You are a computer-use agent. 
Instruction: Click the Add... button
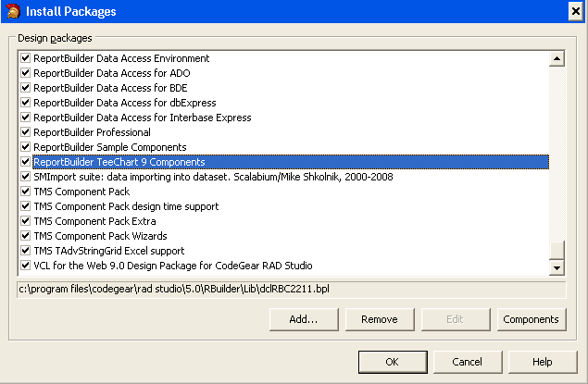click(304, 319)
